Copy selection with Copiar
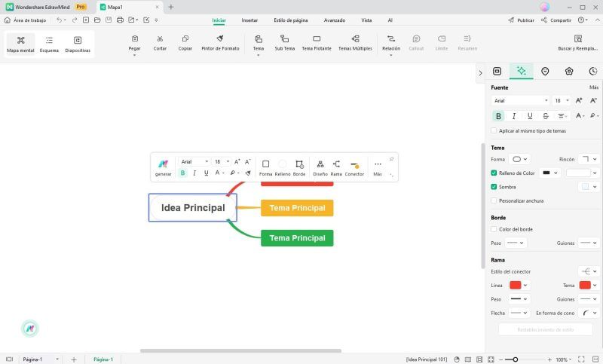Screen dimensions: 603x364 pyautogui.click(x=185, y=43)
